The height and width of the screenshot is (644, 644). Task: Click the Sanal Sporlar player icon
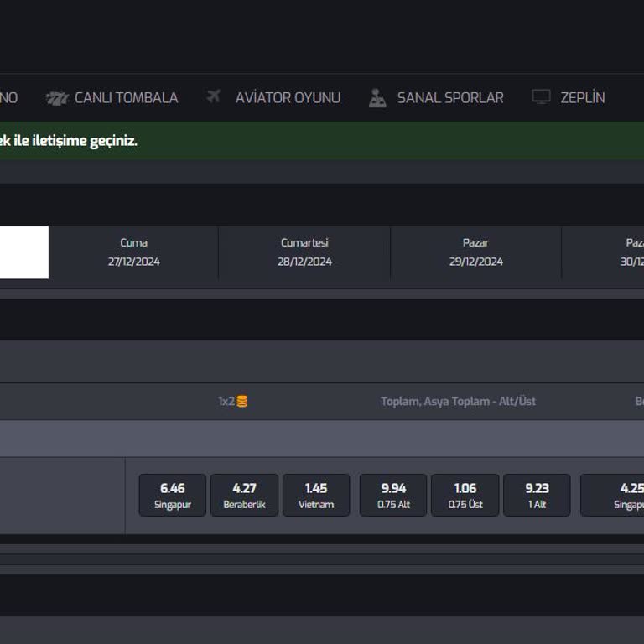pos(377,98)
